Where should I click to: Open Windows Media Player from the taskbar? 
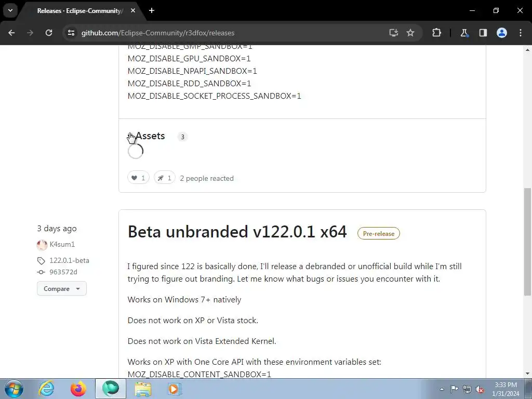[175, 389]
